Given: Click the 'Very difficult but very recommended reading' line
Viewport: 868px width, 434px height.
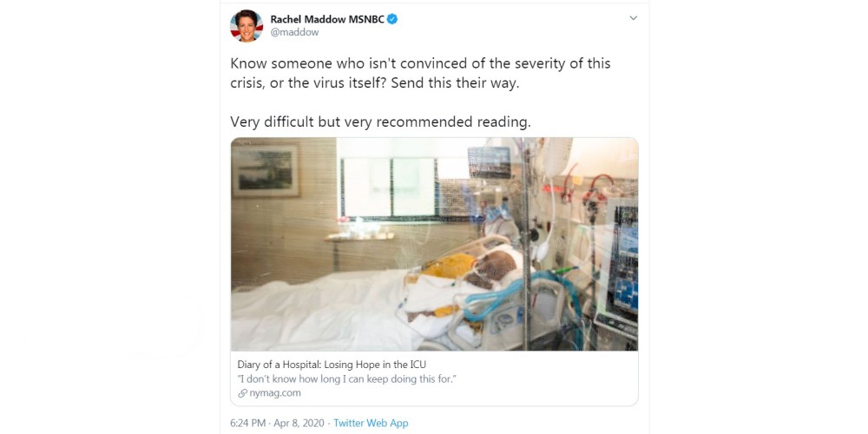Looking at the screenshot, I should point(379,122).
